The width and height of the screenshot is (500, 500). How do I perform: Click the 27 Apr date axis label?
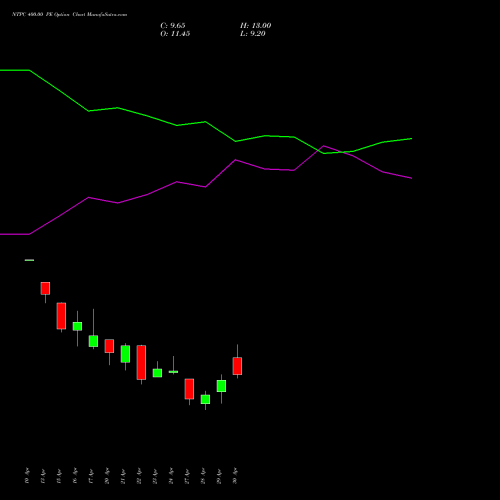click(x=187, y=476)
